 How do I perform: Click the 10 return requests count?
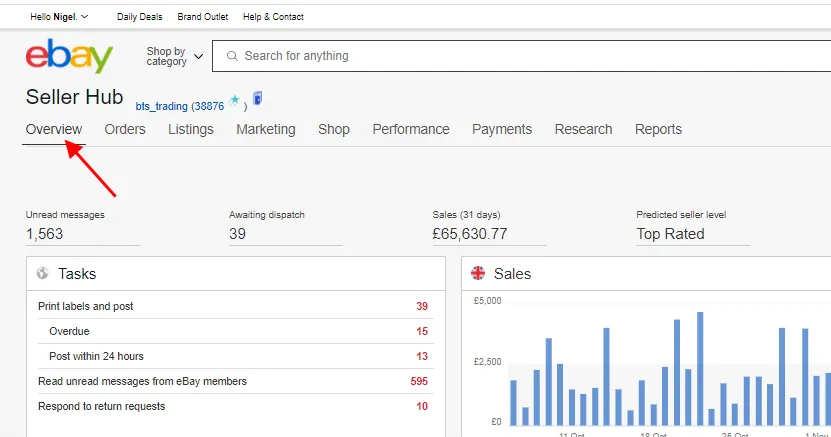[x=422, y=406]
